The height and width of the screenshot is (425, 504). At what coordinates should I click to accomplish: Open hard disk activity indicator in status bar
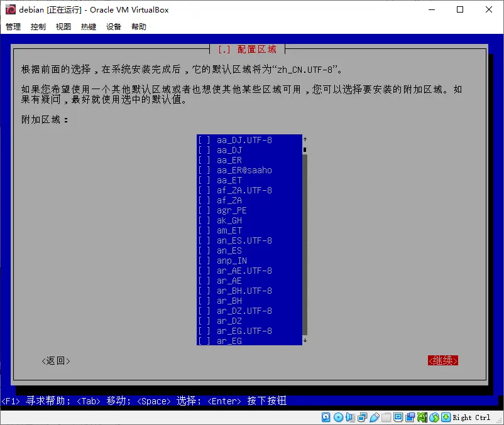pyautogui.click(x=326, y=417)
